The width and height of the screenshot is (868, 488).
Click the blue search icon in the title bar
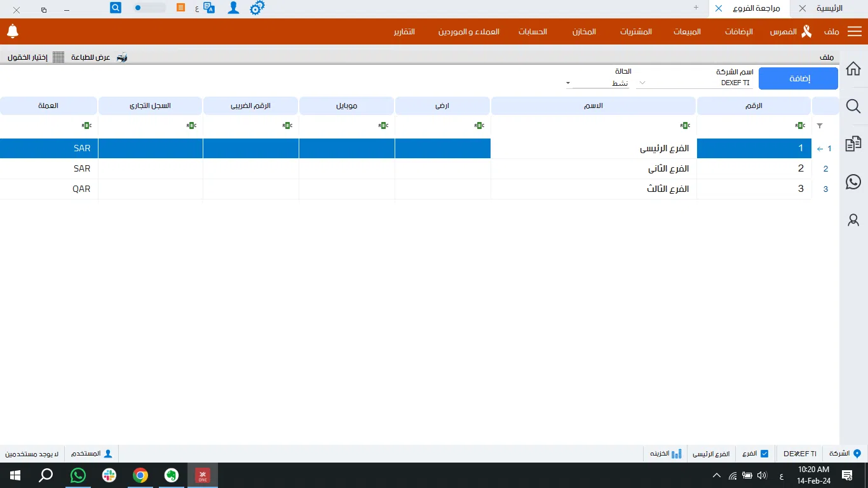coord(114,8)
